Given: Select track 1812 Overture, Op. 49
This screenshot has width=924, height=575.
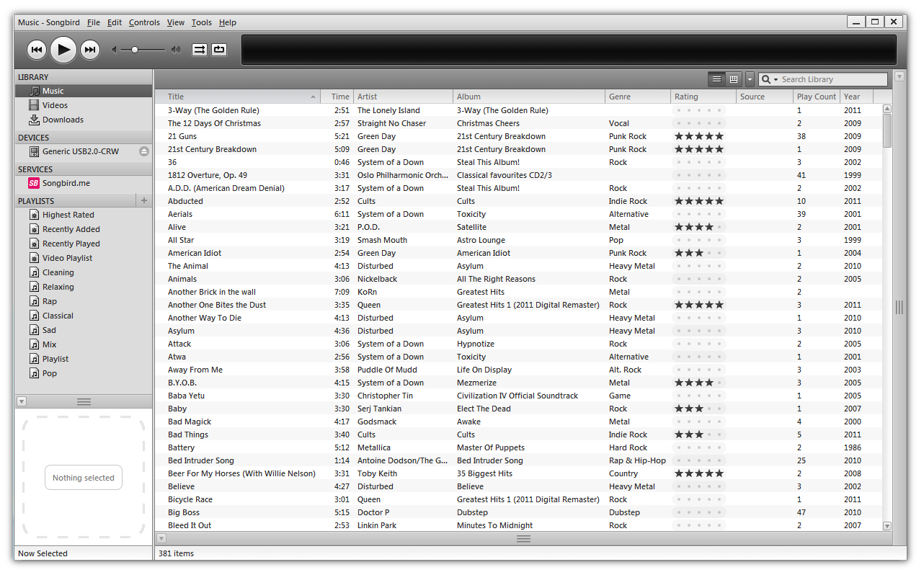Looking at the screenshot, I should tap(519, 175).
